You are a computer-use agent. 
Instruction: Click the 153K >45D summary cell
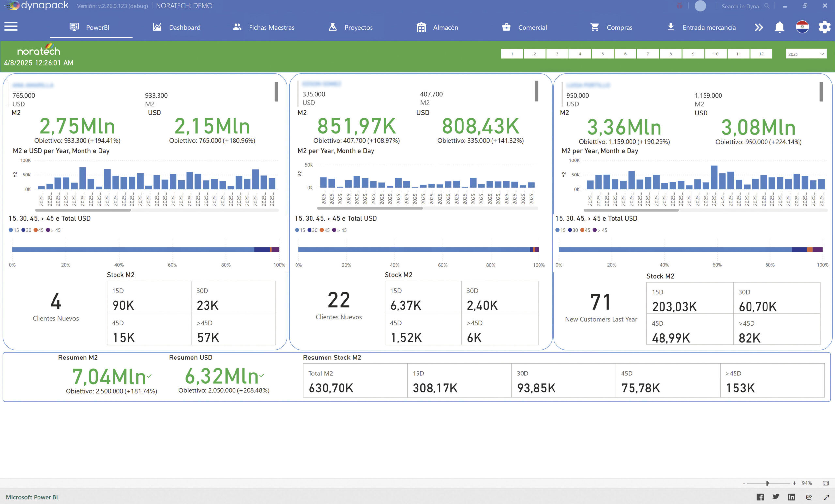772,380
